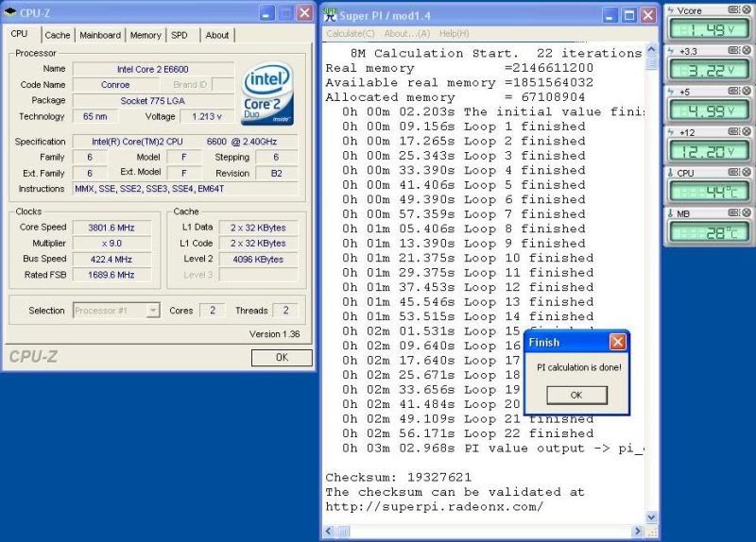Screen dimensions: 756x542
Task: Click the Loop 22 finished line
Action: 468,433
